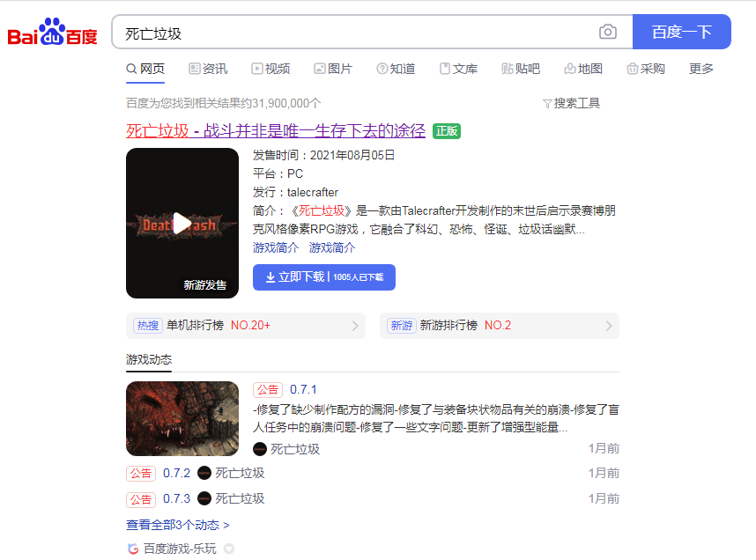Expand dropdown next to 百度游戏-乐玩

pyautogui.click(x=229, y=549)
